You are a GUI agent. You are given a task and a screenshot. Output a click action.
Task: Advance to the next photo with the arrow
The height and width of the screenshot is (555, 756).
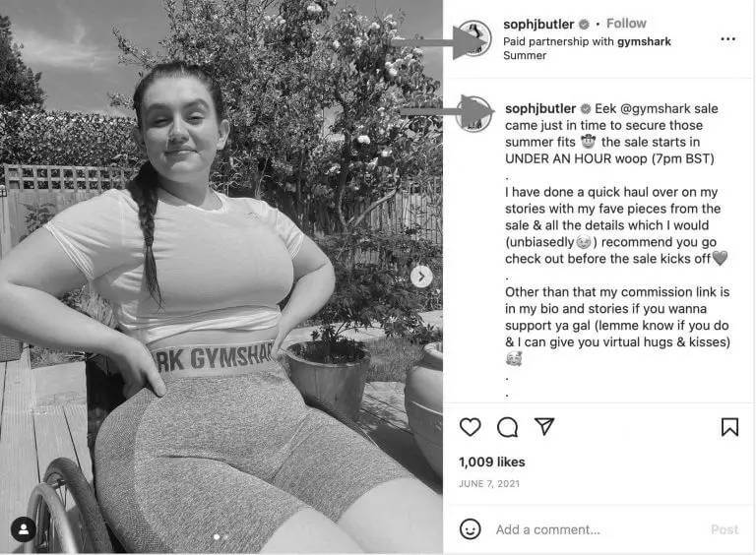[x=421, y=277]
